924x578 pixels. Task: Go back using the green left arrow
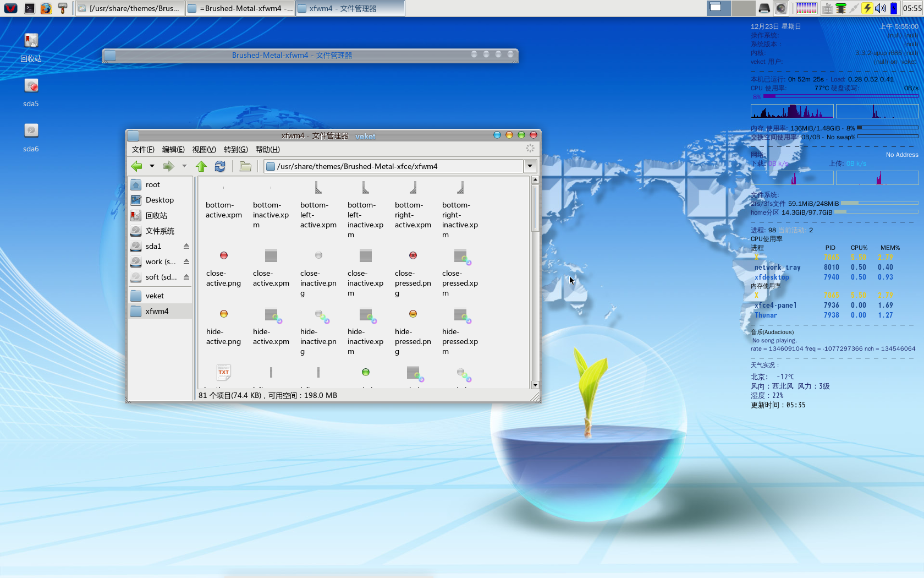pyautogui.click(x=136, y=166)
